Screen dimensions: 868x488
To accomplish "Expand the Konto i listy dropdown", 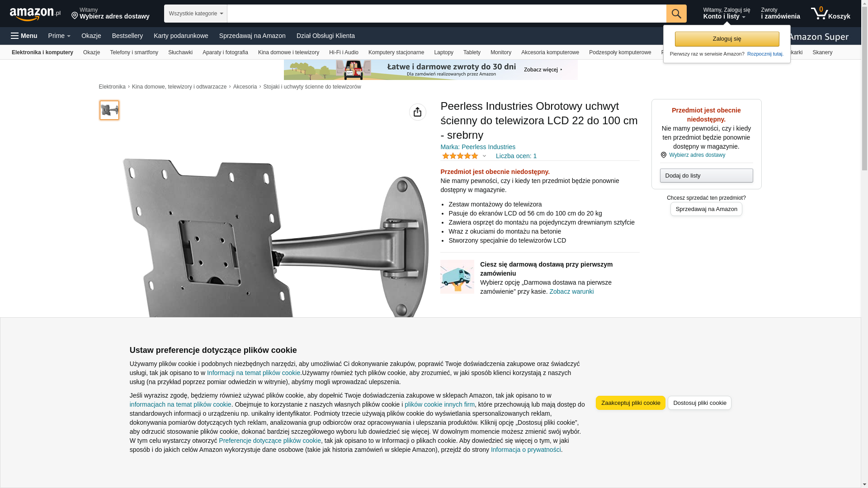I will pos(726,14).
